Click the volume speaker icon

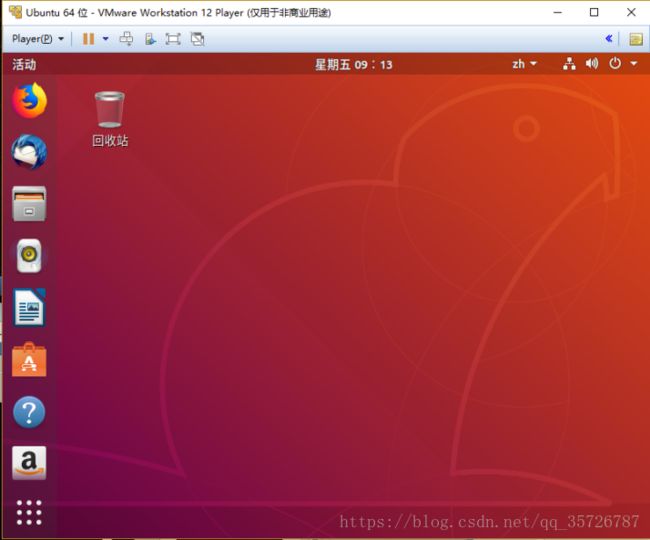tap(592, 63)
